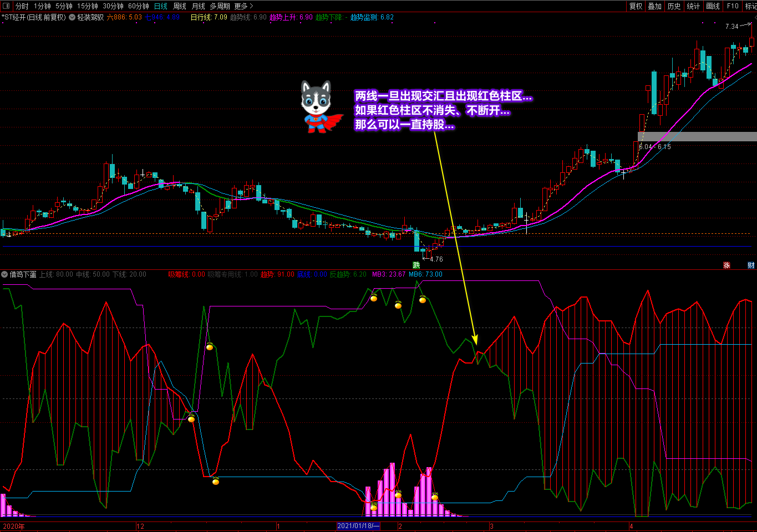Expand the 借鸡下蛋 sub-indicator dropdown
The image size is (757, 532).
point(5,274)
